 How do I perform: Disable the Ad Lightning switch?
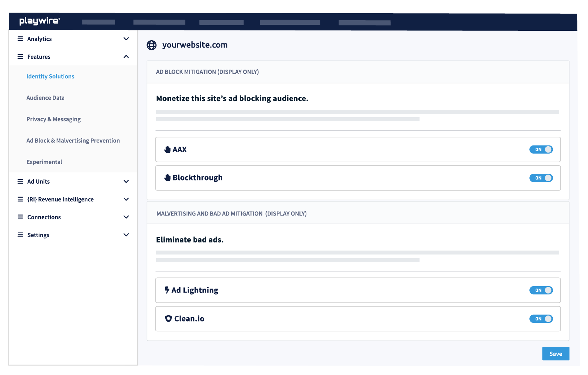point(541,290)
